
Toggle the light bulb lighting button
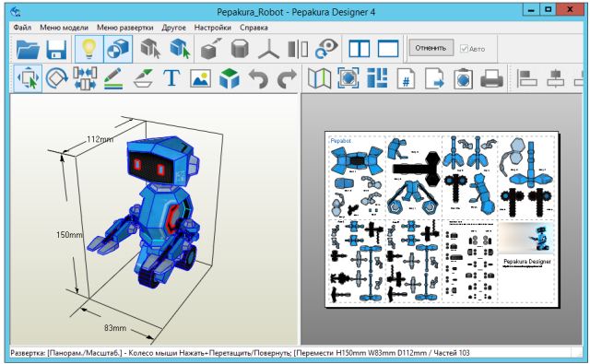click(x=88, y=49)
